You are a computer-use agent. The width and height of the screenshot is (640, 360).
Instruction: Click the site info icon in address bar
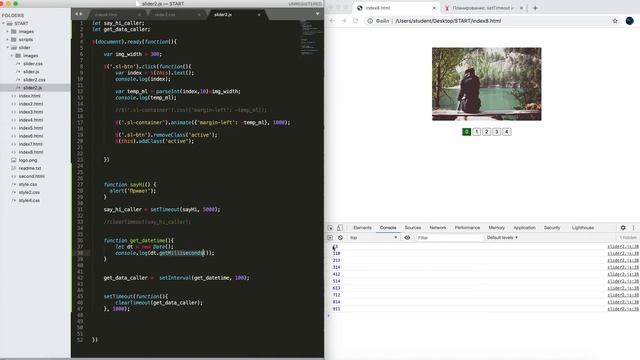[x=370, y=21]
